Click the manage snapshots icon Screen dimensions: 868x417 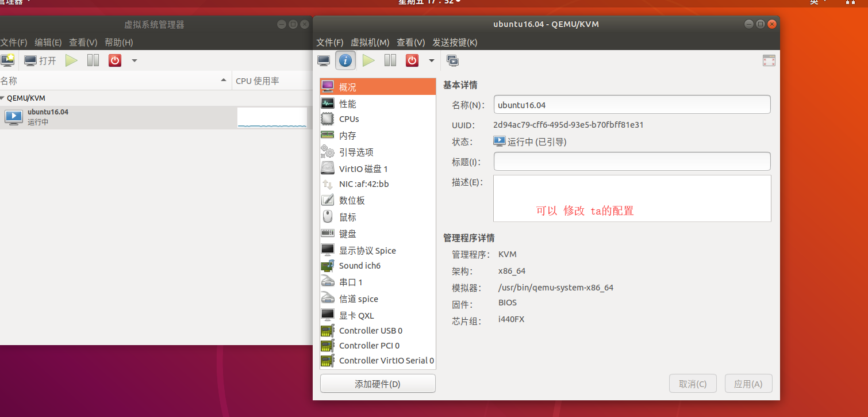pyautogui.click(x=454, y=60)
